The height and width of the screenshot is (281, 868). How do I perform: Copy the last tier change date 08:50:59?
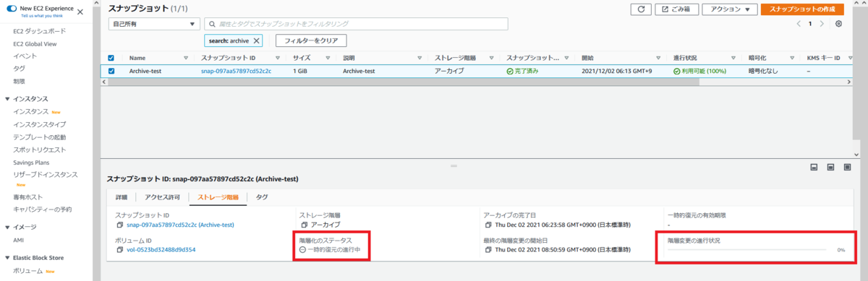[488, 249]
